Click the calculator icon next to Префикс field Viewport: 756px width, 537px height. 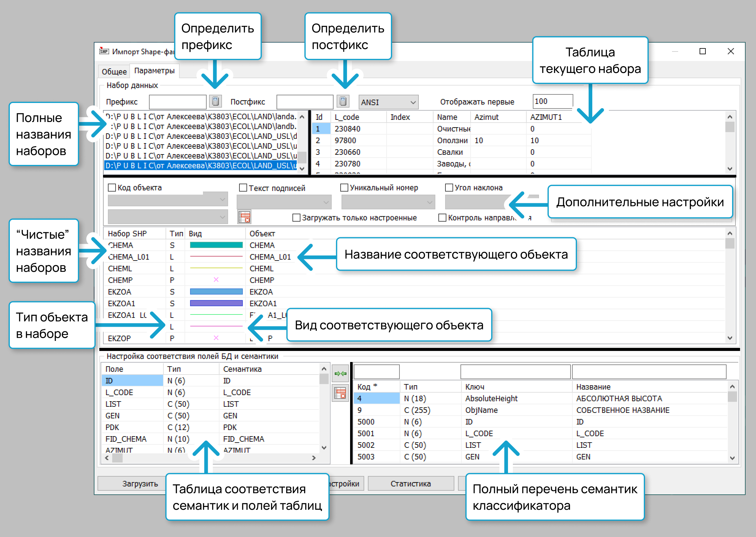(x=215, y=101)
